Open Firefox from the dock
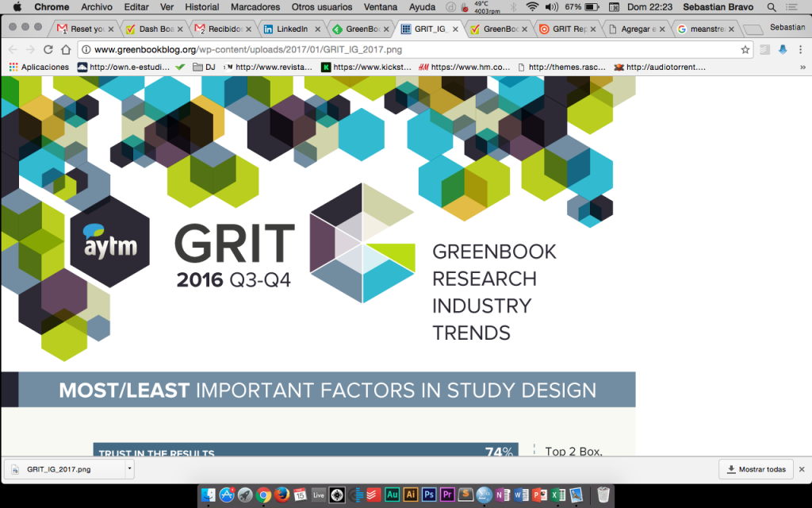The height and width of the screenshot is (508, 812). coord(282,495)
